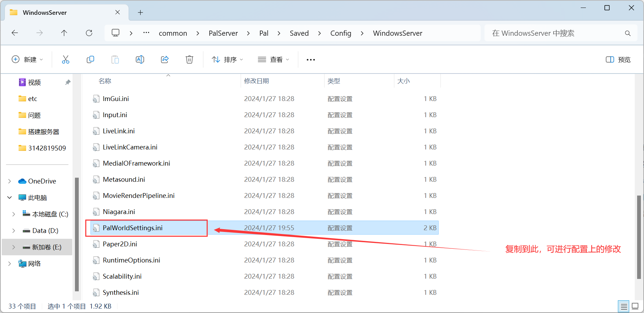The height and width of the screenshot is (313, 644).
Task: Click the Cut scissors icon
Action: [x=65, y=59]
